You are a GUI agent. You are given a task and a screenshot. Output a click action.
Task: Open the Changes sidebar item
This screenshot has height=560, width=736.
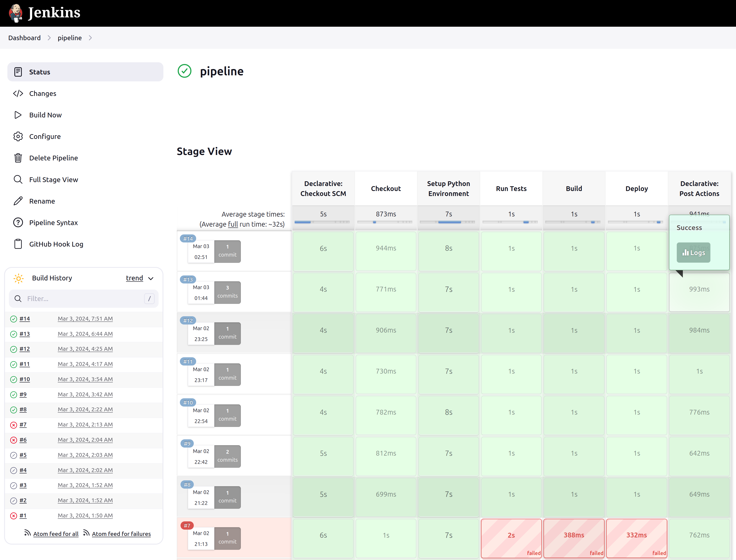point(43,94)
